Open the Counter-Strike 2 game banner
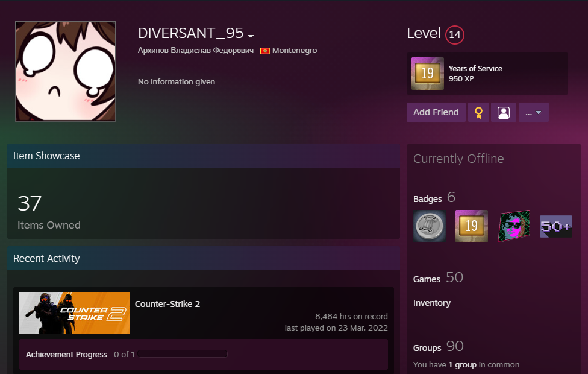This screenshot has width=588, height=374. tap(75, 313)
